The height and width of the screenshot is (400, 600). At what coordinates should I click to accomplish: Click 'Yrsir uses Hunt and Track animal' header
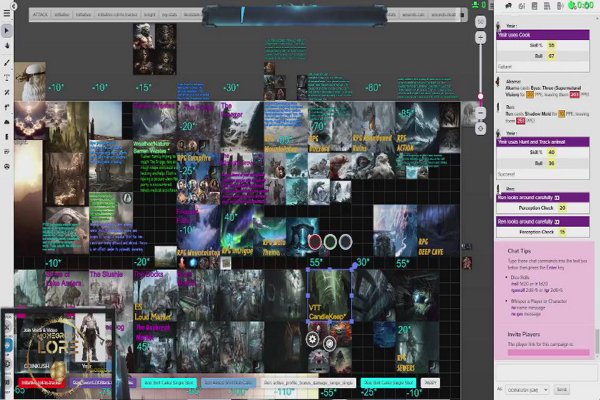543,142
